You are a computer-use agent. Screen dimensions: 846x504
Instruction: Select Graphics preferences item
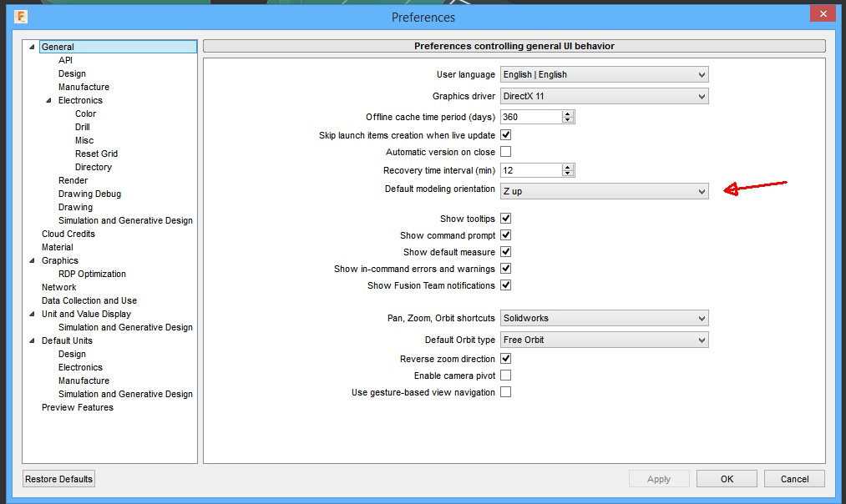pos(60,260)
